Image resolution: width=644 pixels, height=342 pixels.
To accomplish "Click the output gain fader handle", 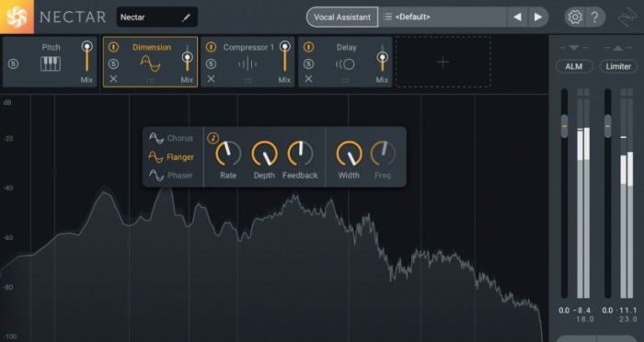I will pyautogui.click(x=607, y=126).
